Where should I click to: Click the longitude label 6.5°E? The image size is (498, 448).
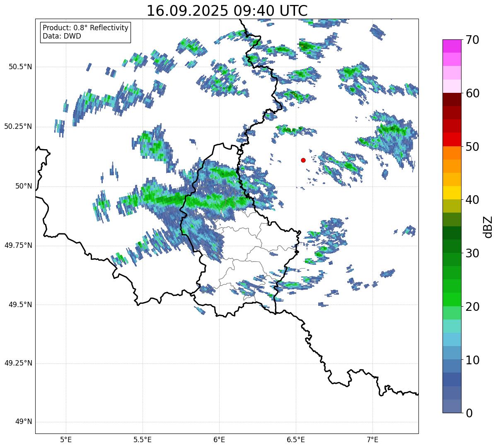296,440
